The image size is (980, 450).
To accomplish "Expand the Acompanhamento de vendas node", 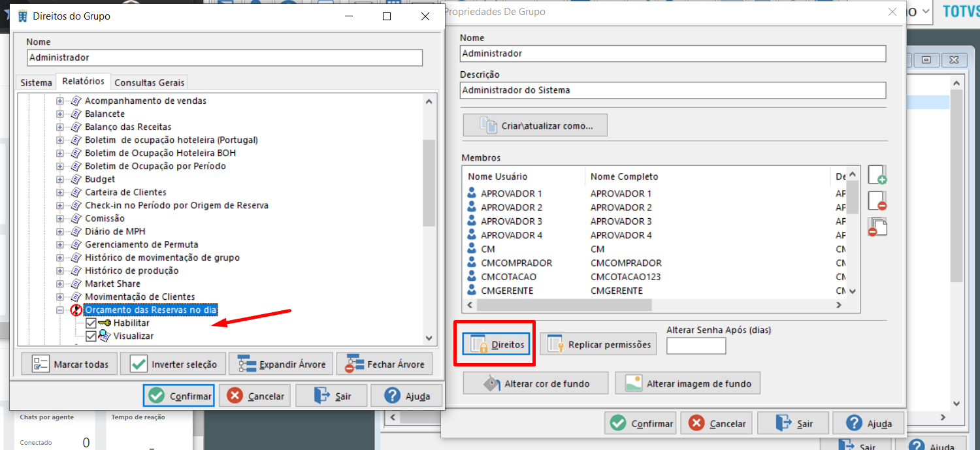I will tap(60, 101).
